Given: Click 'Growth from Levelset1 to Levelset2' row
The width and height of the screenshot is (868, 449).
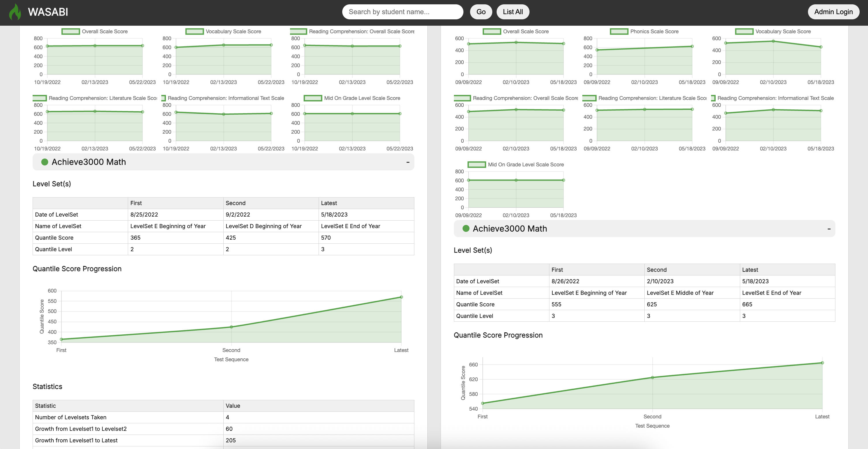Looking at the screenshot, I should point(223,429).
